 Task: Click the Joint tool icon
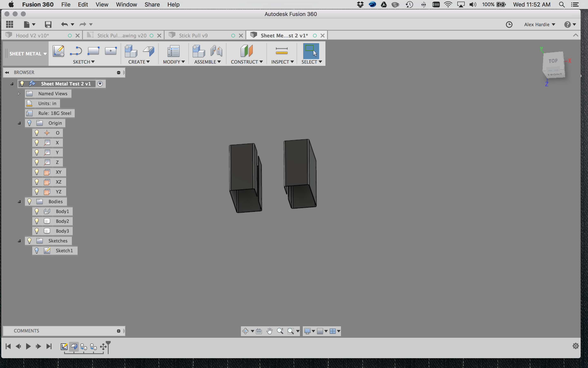click(216, 51)
